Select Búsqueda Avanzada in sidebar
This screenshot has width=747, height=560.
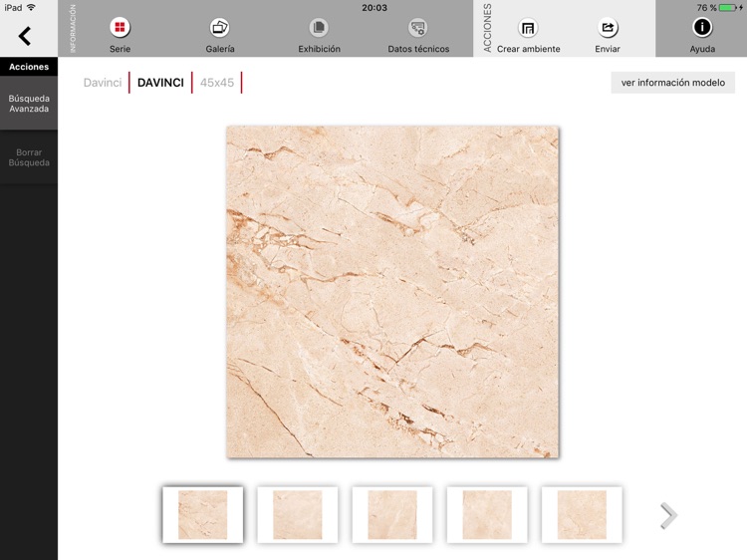29,104
